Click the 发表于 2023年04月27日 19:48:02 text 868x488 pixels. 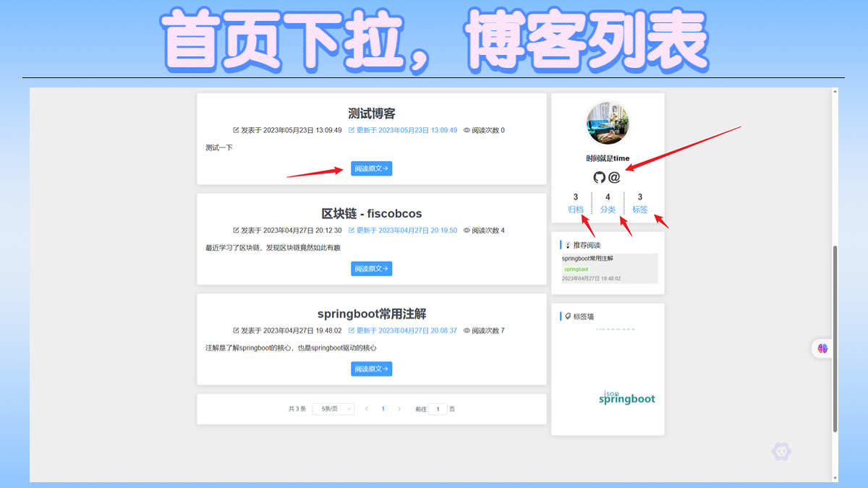click(292, 330)
